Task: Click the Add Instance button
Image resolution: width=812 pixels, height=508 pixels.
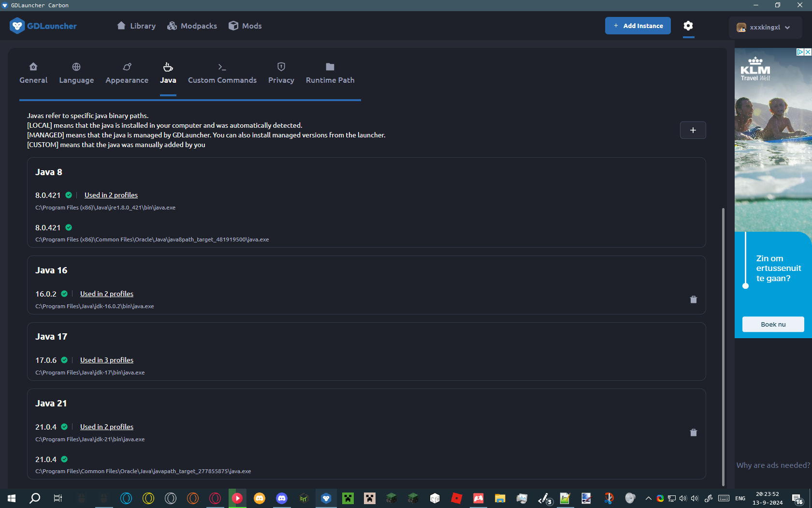Action: 638,26
